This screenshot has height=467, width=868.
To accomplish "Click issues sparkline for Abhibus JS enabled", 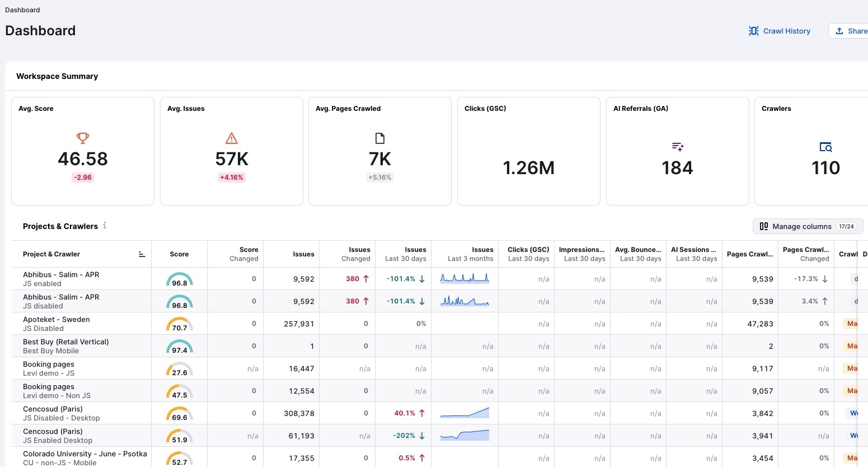I will (x=465, y=278).
